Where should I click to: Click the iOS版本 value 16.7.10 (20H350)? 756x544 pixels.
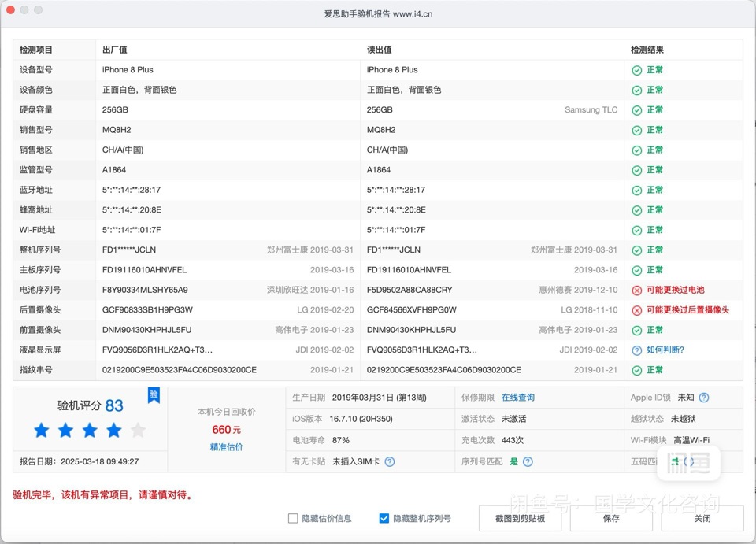[x=361, y=419]
